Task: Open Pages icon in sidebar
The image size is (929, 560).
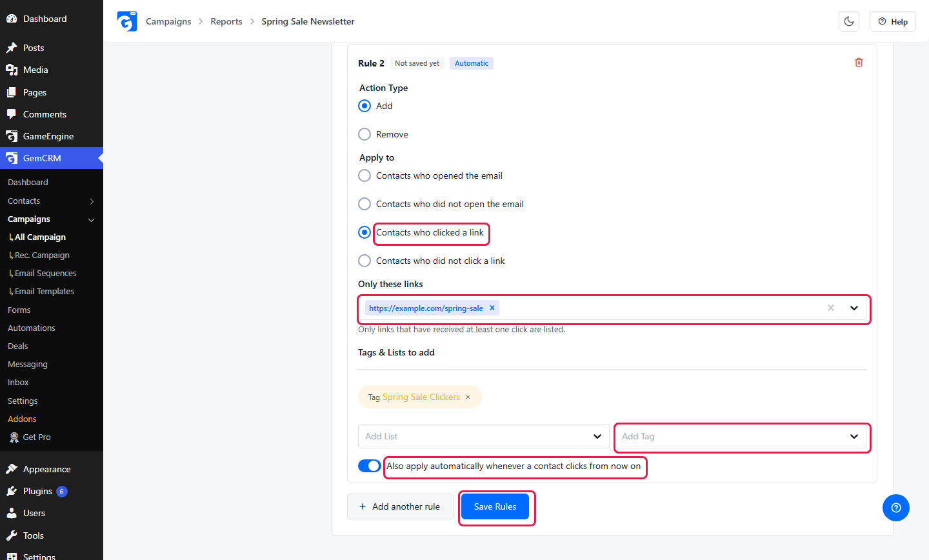Action: pos(12,92)
